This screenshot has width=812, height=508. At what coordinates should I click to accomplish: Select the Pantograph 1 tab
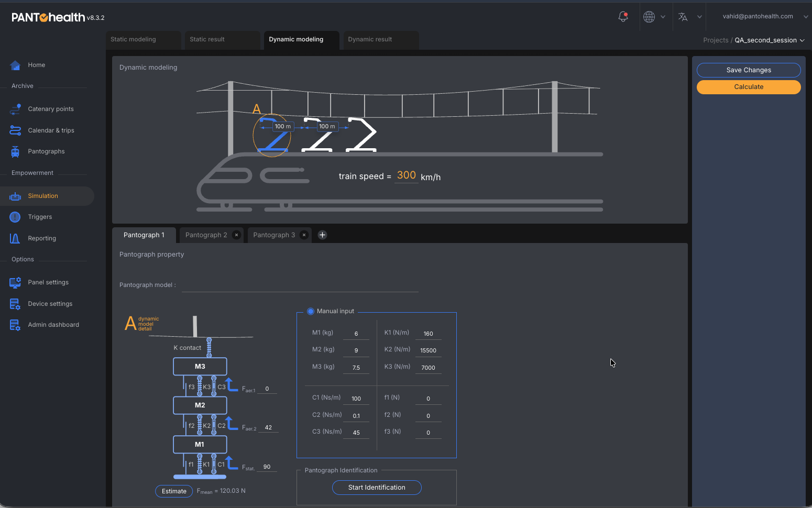coord(144,235)
